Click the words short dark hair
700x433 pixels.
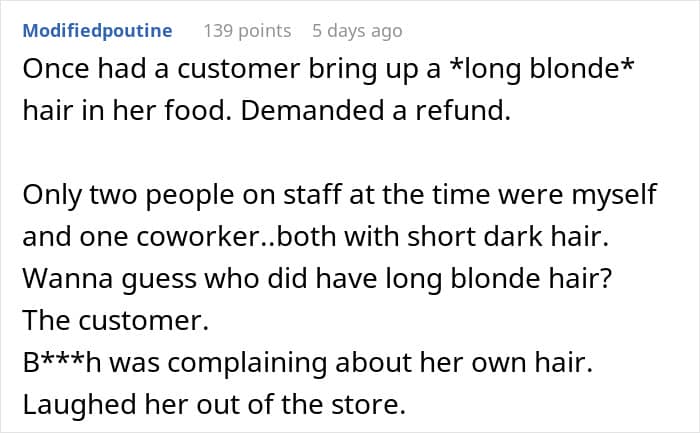508,237
